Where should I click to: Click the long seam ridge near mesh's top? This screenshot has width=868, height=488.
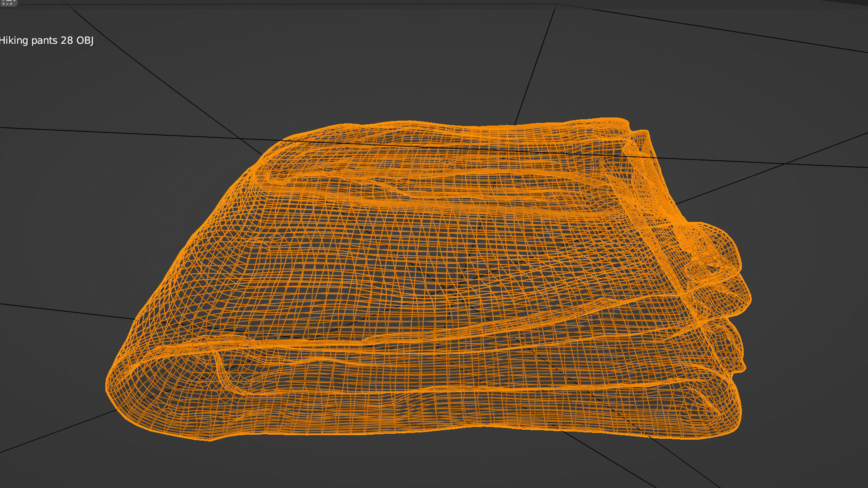[x=429, y=174]
